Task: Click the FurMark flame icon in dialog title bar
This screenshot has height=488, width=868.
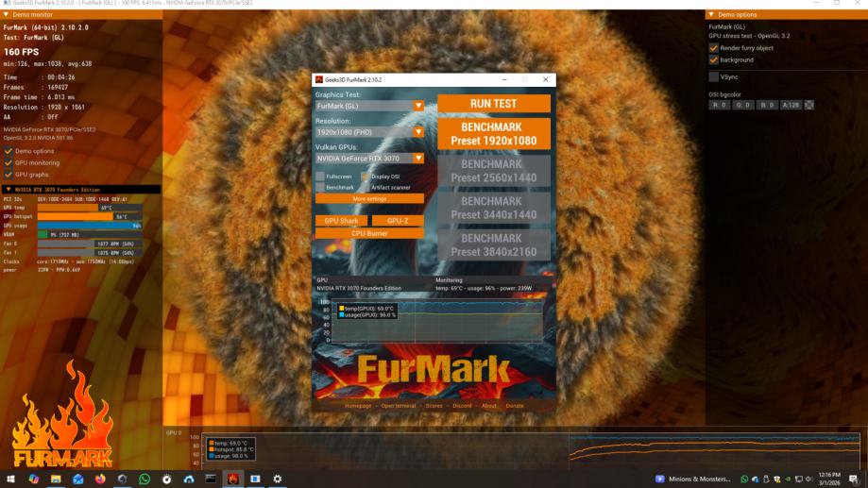Action: pos(319,79)
